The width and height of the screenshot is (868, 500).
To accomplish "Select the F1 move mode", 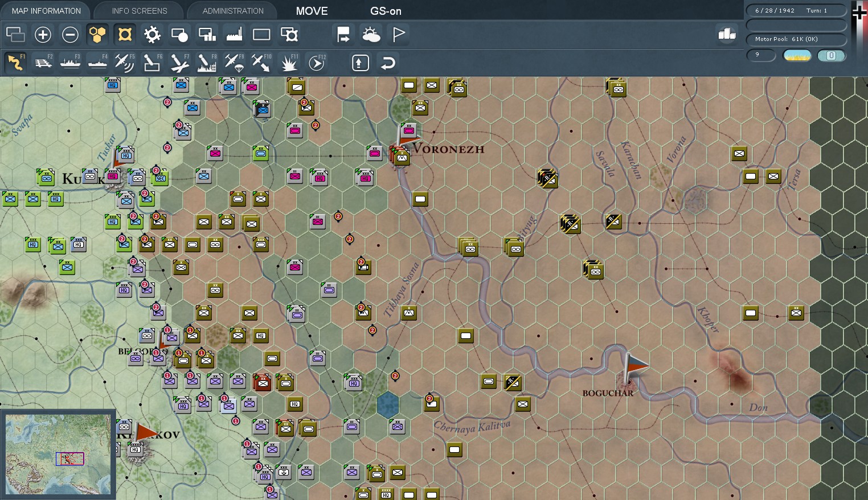I will 15,62.
